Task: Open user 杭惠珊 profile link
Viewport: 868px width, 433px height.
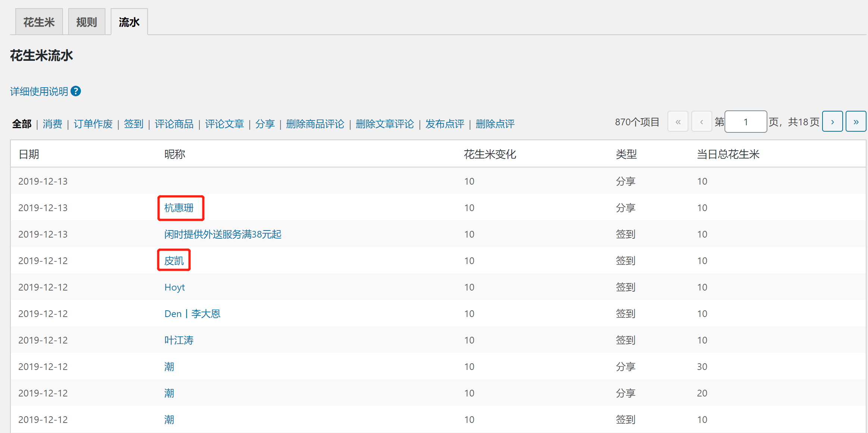Action: coord(179,208)
